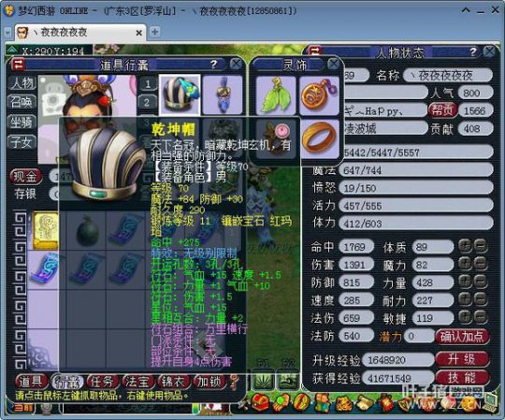Open the 锦衣 tab at inventory bottom
Screen dimensions: 505x420
tap(173, 382)
